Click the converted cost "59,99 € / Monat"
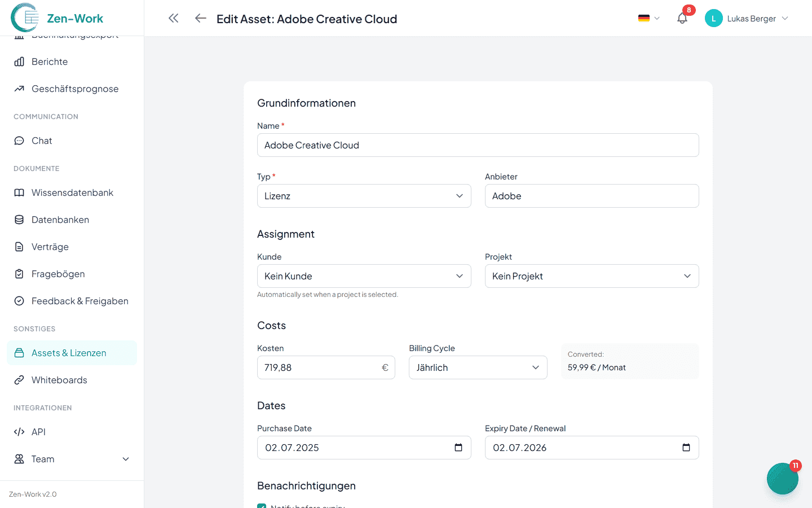The width and height of the screenshot is (812, 508). 597,367
